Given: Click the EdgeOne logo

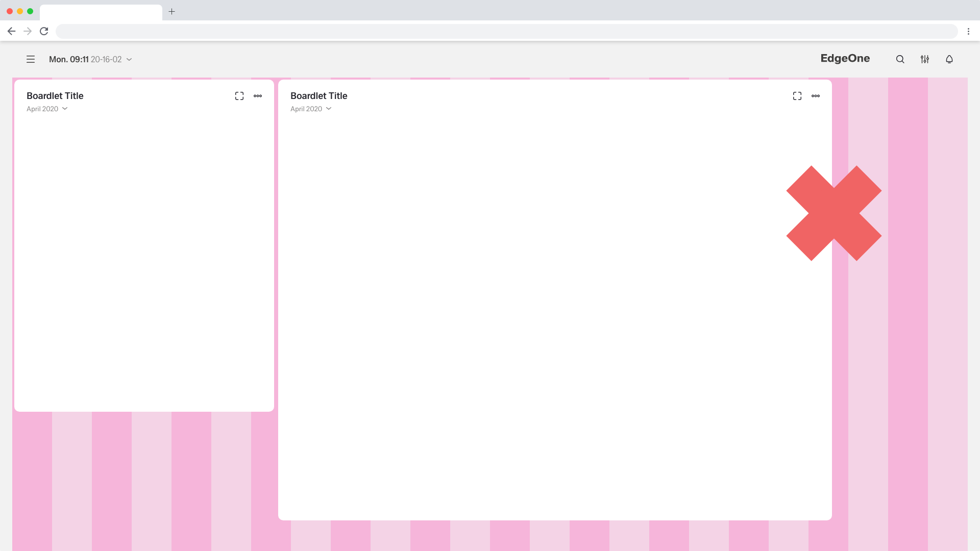Looking at the screenshot, I should (x=845, y=59).
